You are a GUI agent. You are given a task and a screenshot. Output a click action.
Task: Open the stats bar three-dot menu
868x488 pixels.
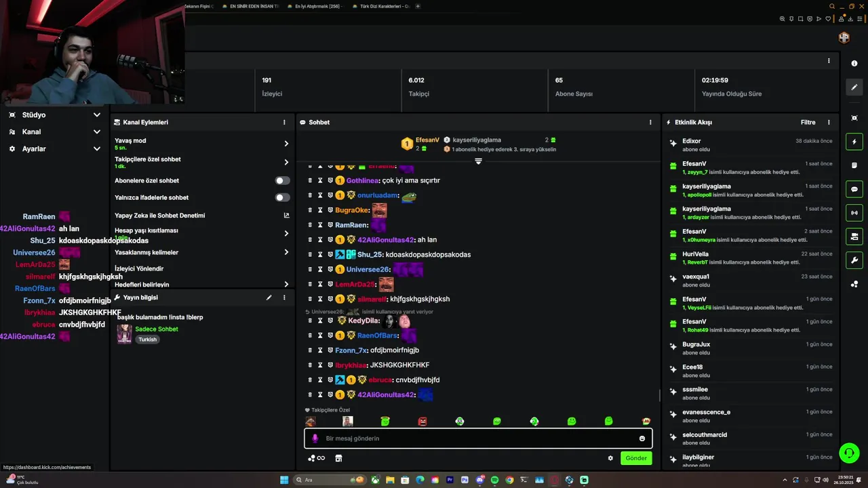[829, 61]
